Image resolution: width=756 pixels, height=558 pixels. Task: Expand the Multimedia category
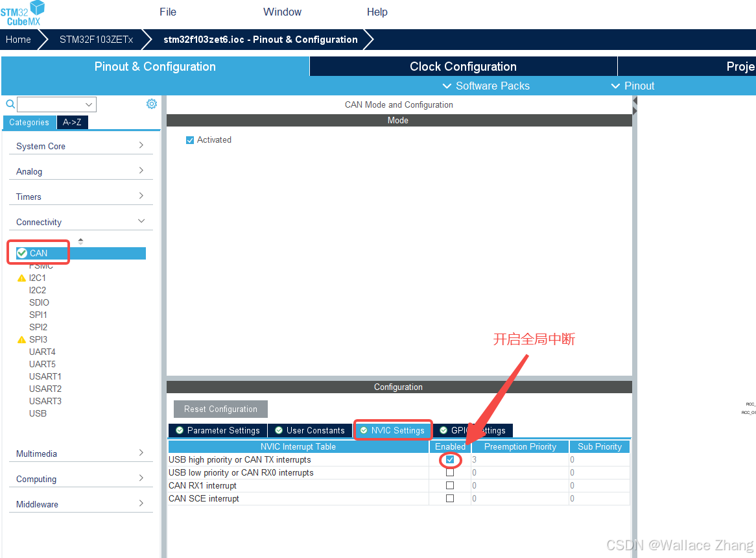(80, 454)
